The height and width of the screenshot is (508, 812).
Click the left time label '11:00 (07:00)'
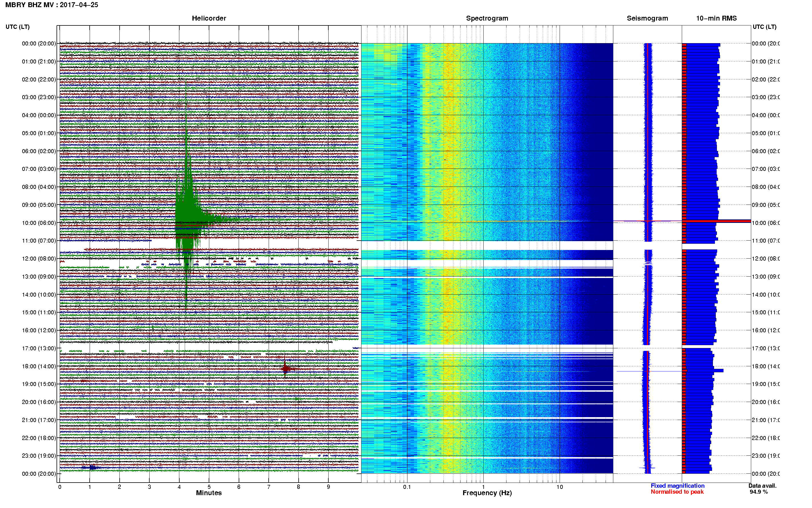pyautogui.click(x=39, y=241)
